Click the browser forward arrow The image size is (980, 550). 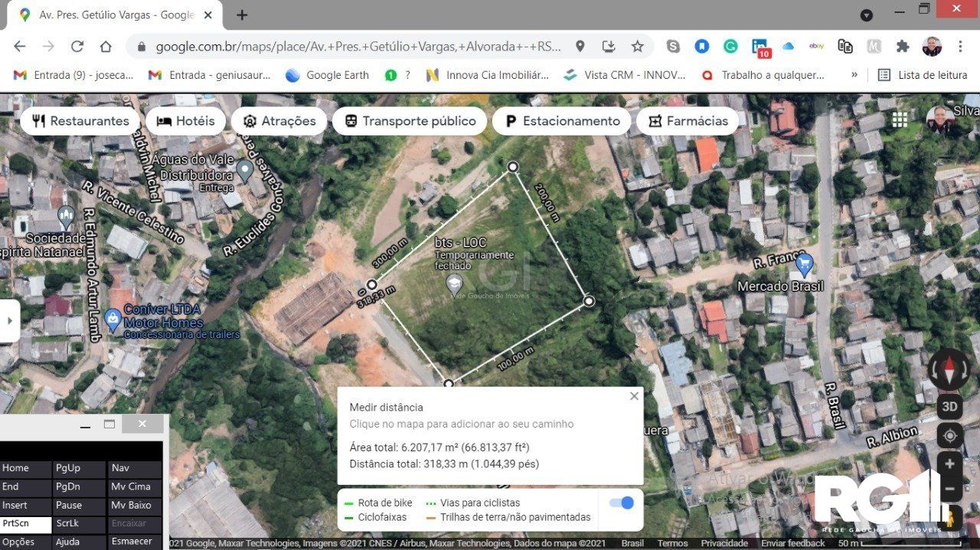48,47
